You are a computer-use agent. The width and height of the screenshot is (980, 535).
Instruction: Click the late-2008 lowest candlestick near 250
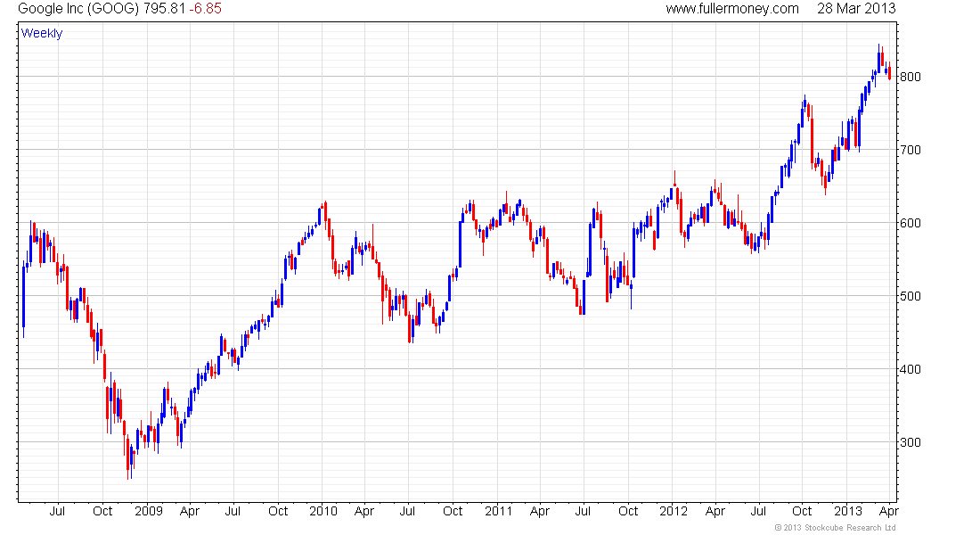(x=128, y=455)
